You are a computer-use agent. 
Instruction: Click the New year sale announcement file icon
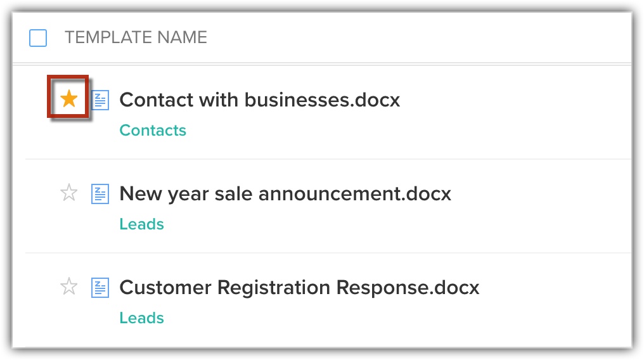[x=100, y=193]
